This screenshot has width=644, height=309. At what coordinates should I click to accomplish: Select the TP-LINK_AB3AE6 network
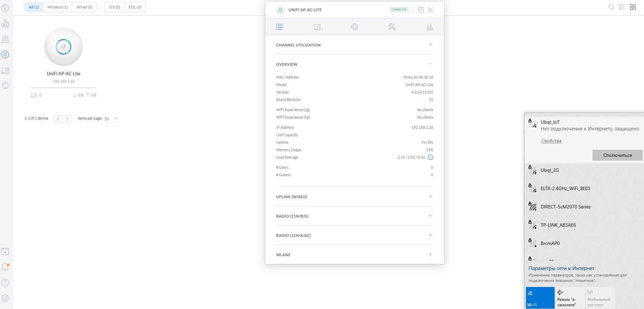coord(584,225)
